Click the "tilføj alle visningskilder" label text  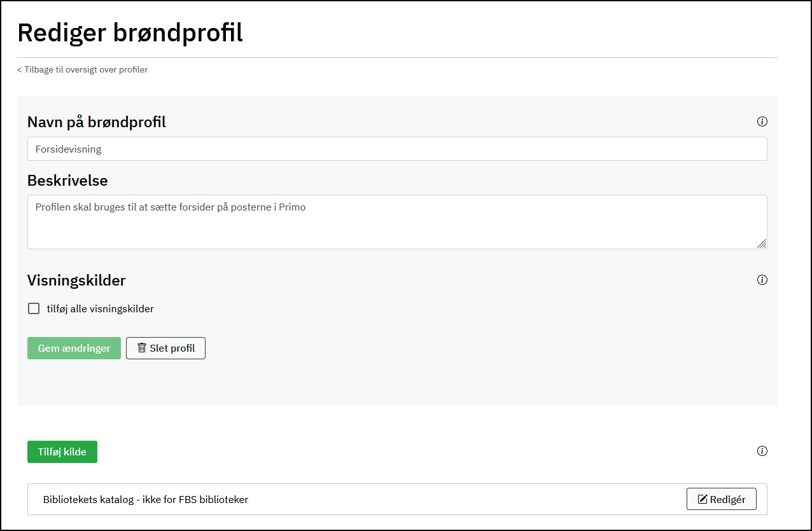click(x=100, y=309)
